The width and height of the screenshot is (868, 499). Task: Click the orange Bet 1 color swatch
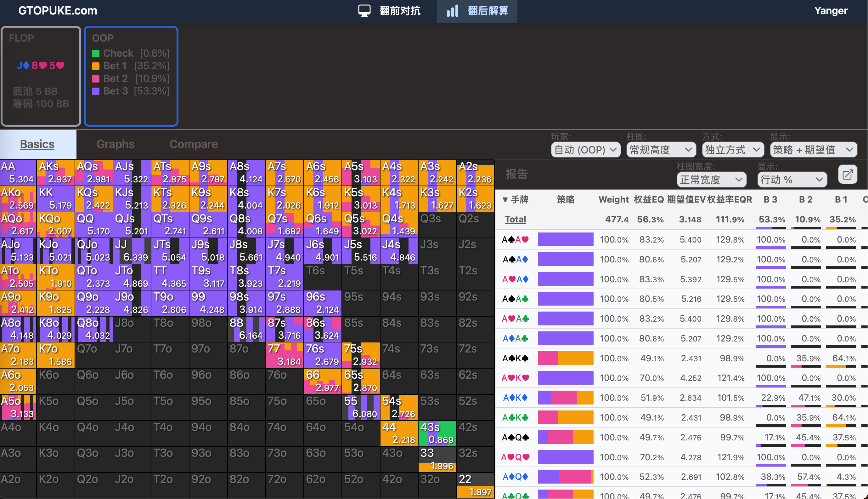[x=96, y=66]
